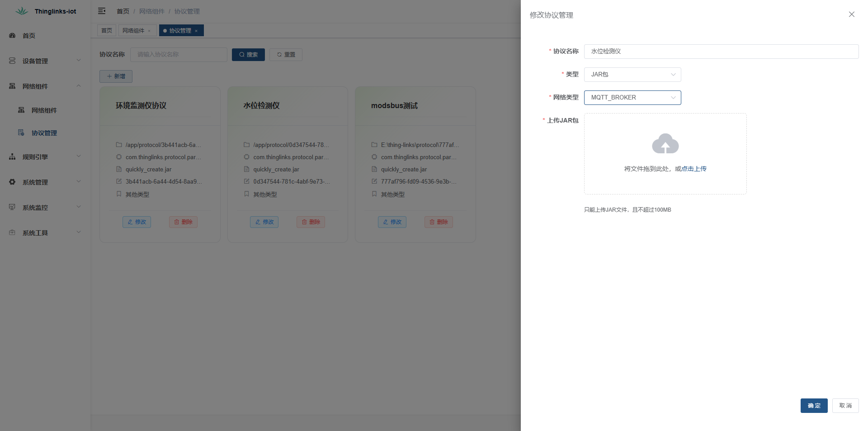Click the 点击上传 upload link
Screen dimensions: 868x431
pyautogui.click(x=694, y=168)
